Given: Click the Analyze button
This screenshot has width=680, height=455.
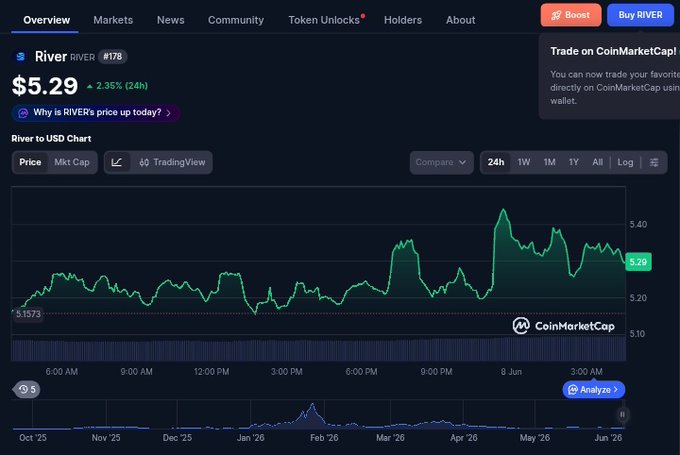Looking at the screenshot, I should [x=593, y=390].
